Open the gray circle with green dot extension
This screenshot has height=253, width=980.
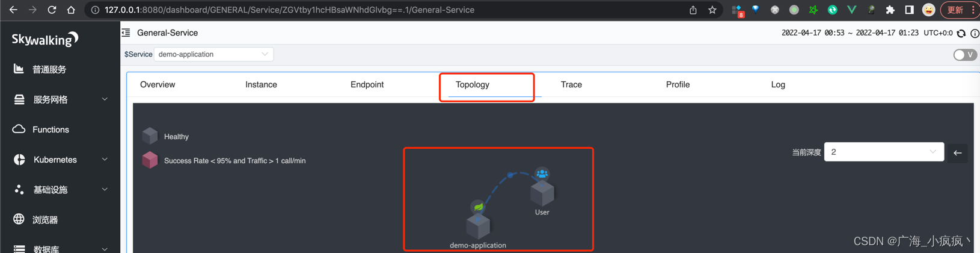point(794,10)
